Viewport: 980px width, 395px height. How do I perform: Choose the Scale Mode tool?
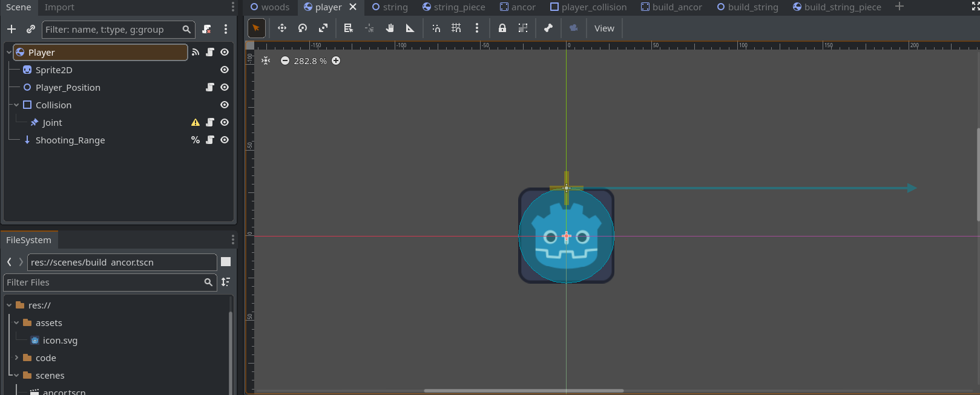[x=323, y=28]
